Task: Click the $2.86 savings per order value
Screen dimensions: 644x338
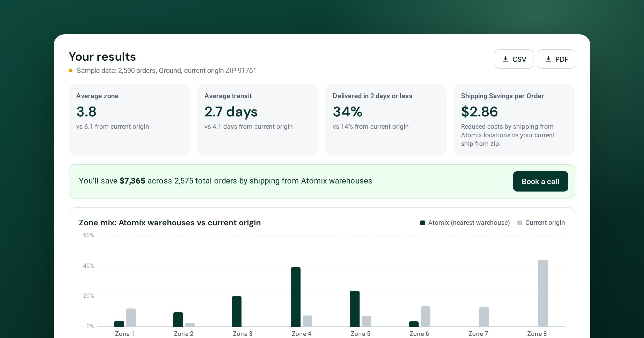Action: click(x=479, y=112)
